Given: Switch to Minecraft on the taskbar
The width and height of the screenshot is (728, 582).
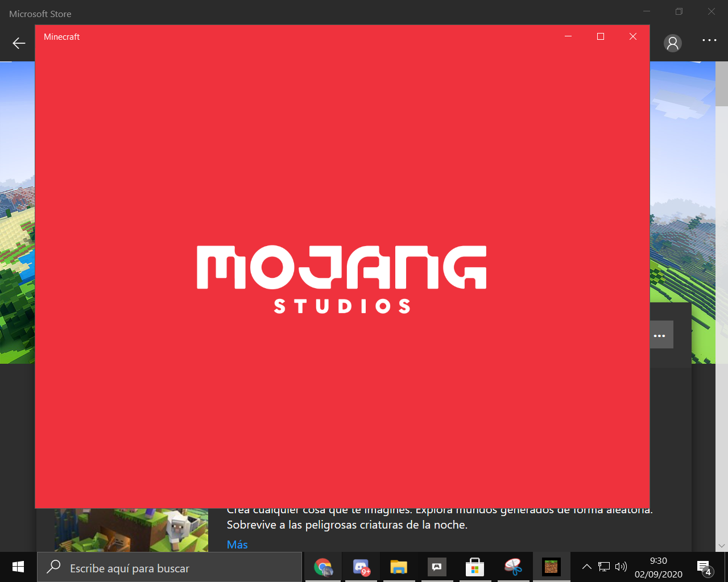Looking at the screenshot, I should click(x=551, y=567).
